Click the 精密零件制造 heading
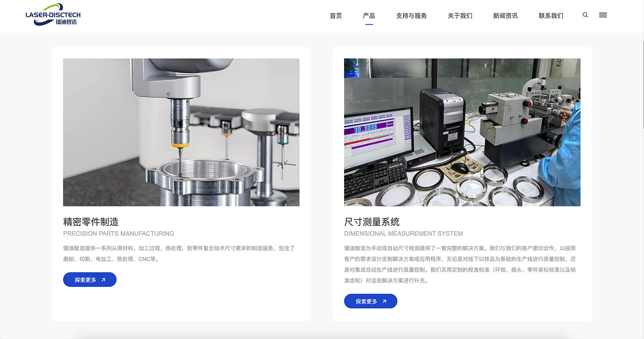This screenshot has width=644, height=339. pos(91,222)
